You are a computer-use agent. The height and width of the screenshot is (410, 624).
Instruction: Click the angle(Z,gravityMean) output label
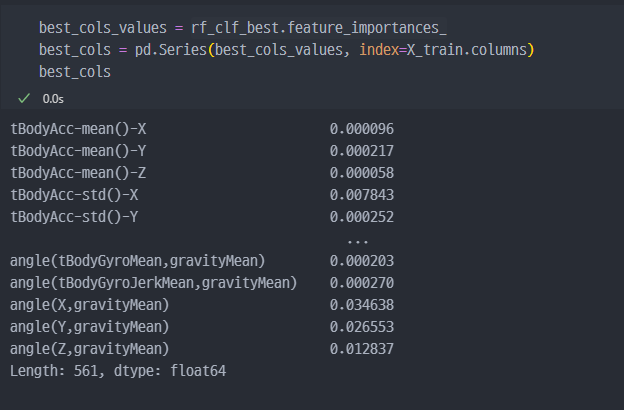[90, 349]
